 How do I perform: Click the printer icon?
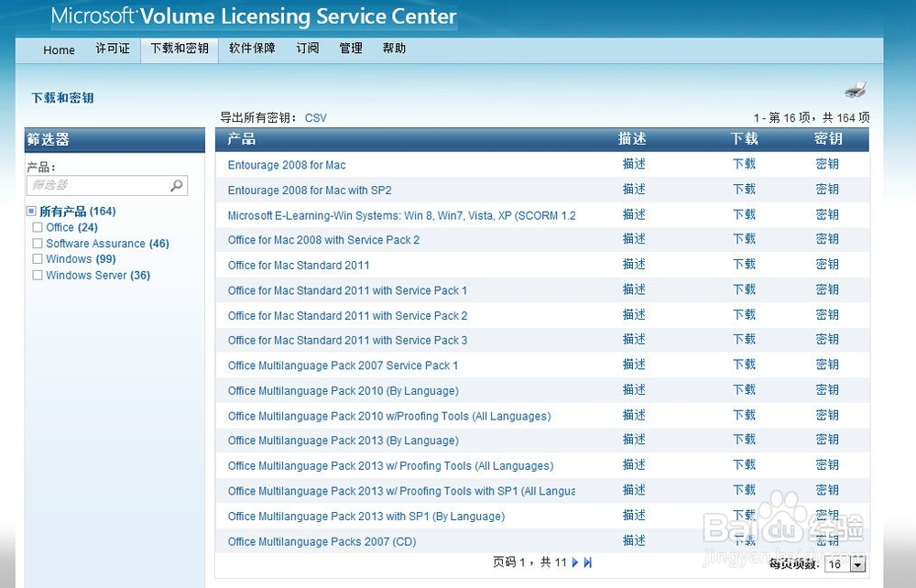pyautogui.click(x=856, y=90)
